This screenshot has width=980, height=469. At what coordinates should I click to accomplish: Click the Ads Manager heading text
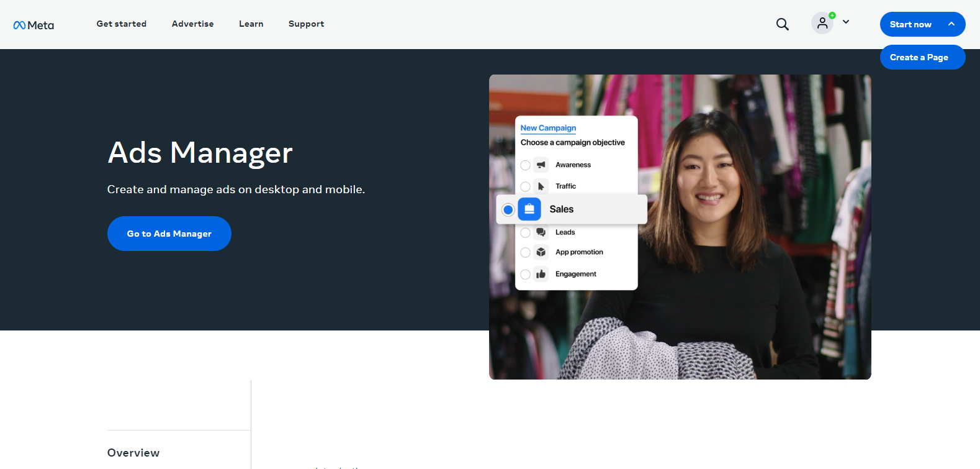tap(200, 153)
